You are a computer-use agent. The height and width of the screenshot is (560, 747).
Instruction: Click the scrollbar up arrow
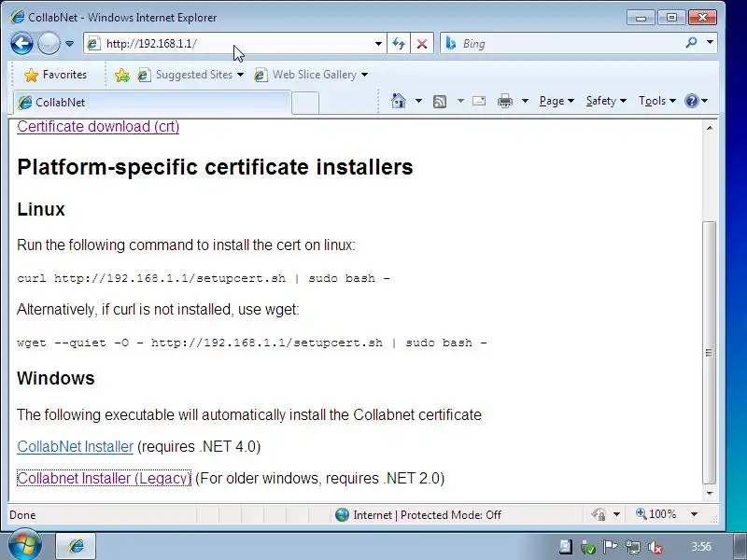[x=710, y=128]
